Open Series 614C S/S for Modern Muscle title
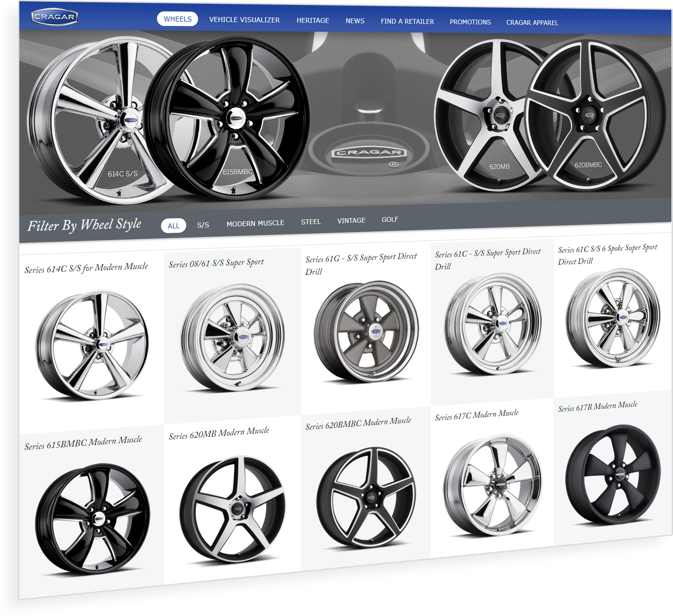The image size is (673, 616). point(86,268)
